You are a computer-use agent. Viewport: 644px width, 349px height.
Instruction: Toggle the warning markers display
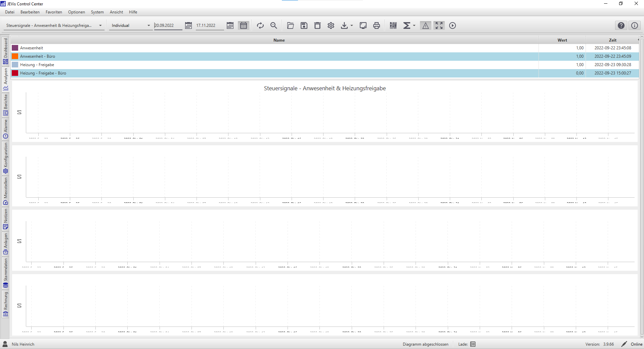point(426,25)
